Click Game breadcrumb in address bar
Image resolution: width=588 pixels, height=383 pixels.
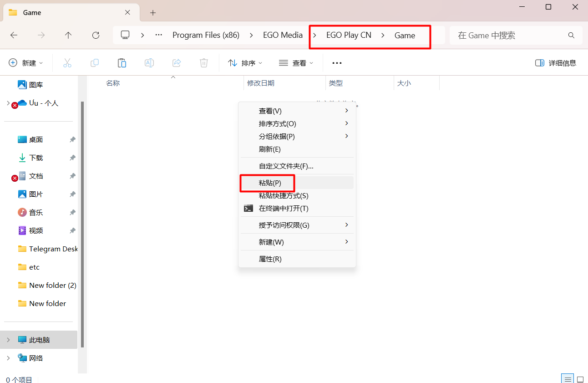click(x=405, y=35)
